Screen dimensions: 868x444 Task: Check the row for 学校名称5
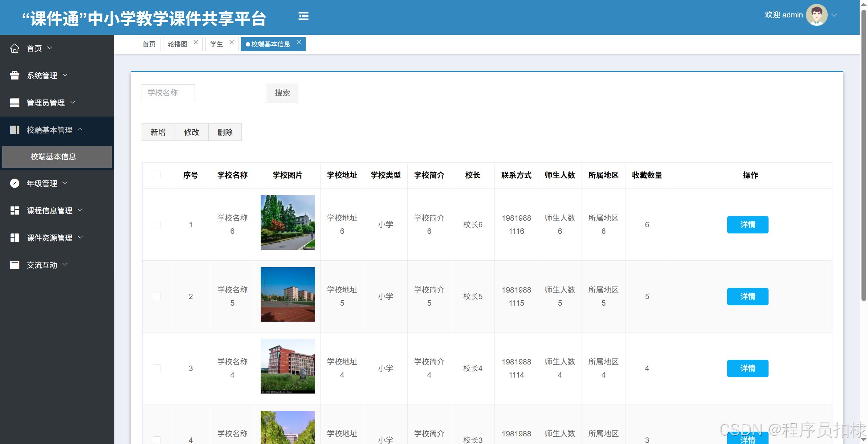156,297
